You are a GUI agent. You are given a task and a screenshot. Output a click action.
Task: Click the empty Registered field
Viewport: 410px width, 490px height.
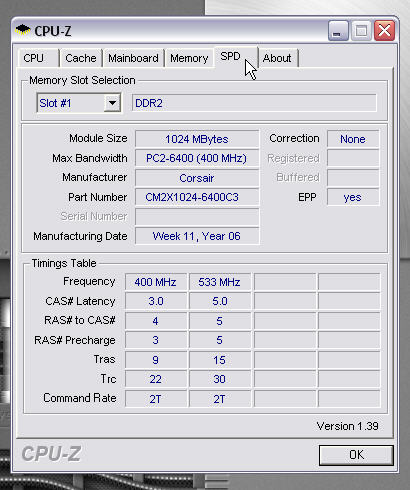(x=353, y=158)
